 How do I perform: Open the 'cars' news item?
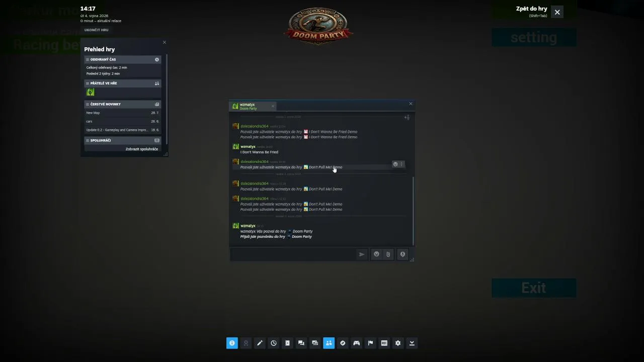pyautogui.click(x=122, y=122)
